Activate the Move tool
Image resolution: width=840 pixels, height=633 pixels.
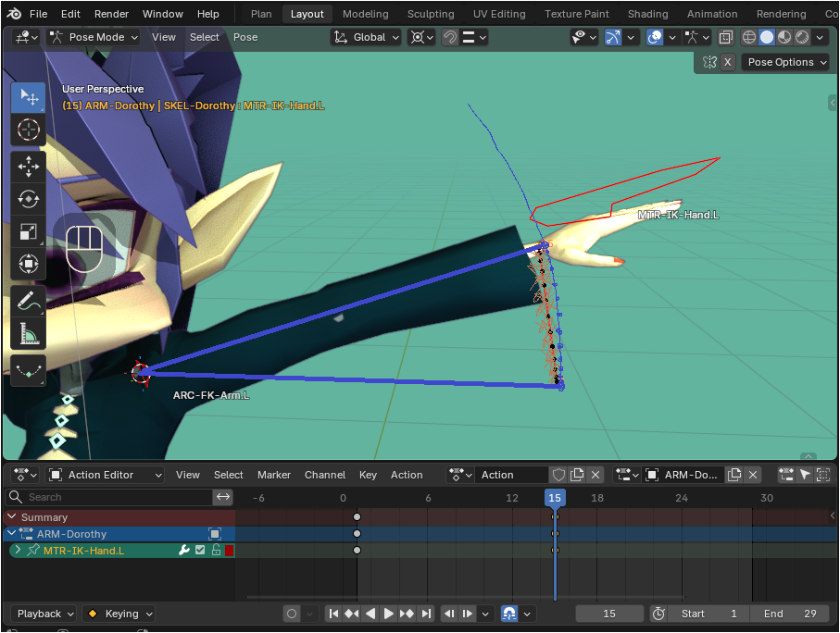pyautogui.click(x=29, y=168)
